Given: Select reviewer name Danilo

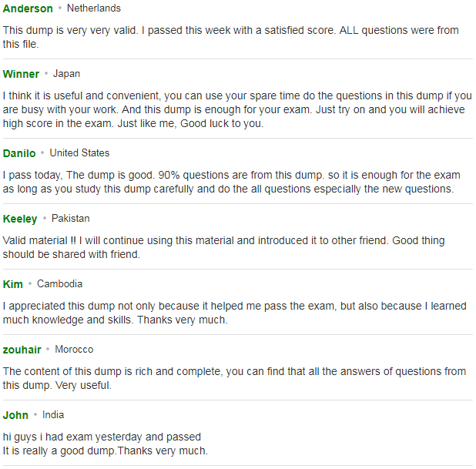Looking at the screenshot, I should click(19, 153).
